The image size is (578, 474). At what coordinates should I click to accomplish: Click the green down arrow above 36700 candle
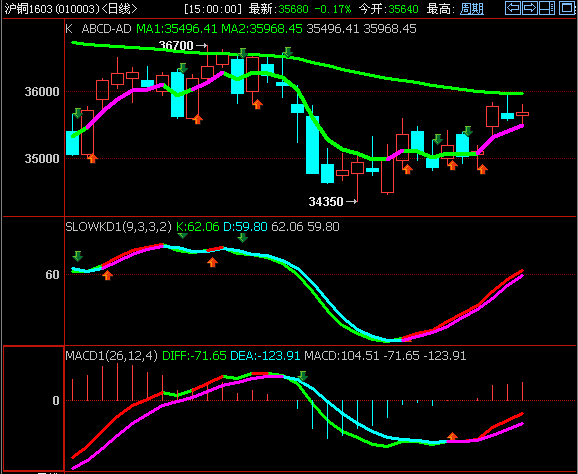[x=242, y=53]
